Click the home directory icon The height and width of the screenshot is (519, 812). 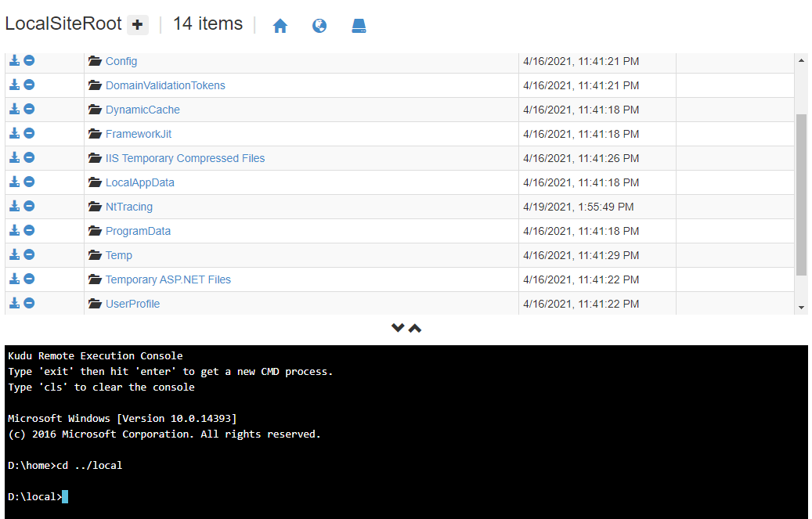[x=280, y=26]
